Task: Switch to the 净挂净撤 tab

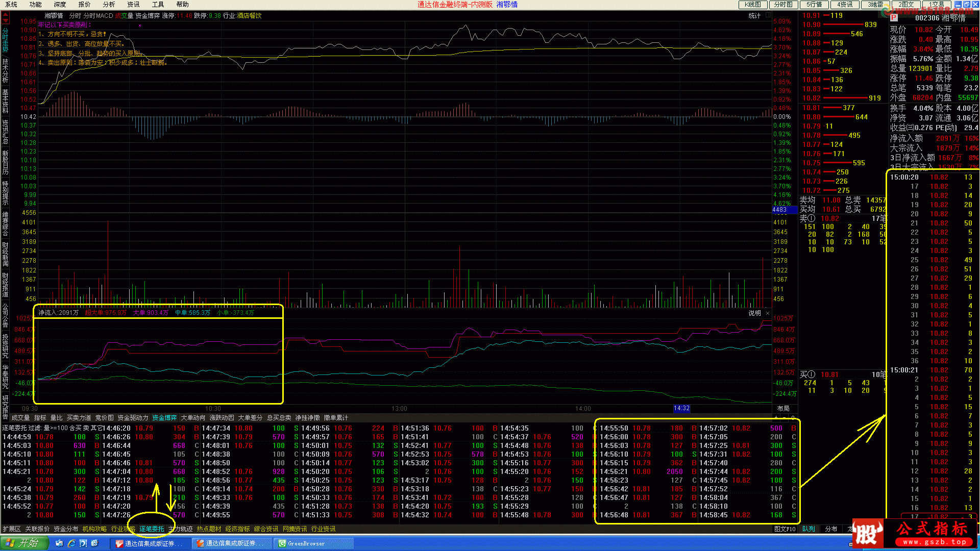Action: [307, 418]
